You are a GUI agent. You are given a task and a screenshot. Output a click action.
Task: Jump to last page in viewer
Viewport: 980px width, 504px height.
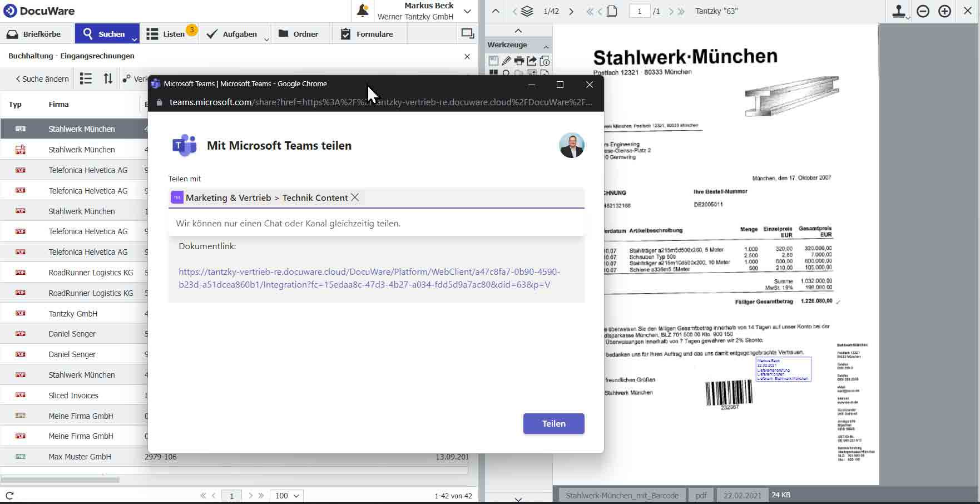[681, 11]
